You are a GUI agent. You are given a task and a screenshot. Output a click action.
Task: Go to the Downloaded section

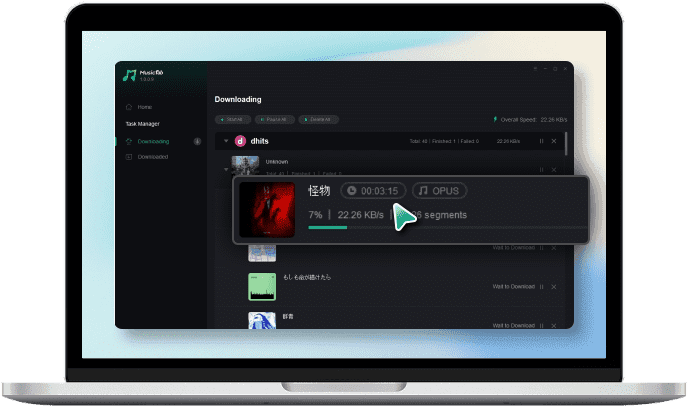pos(152,157)
